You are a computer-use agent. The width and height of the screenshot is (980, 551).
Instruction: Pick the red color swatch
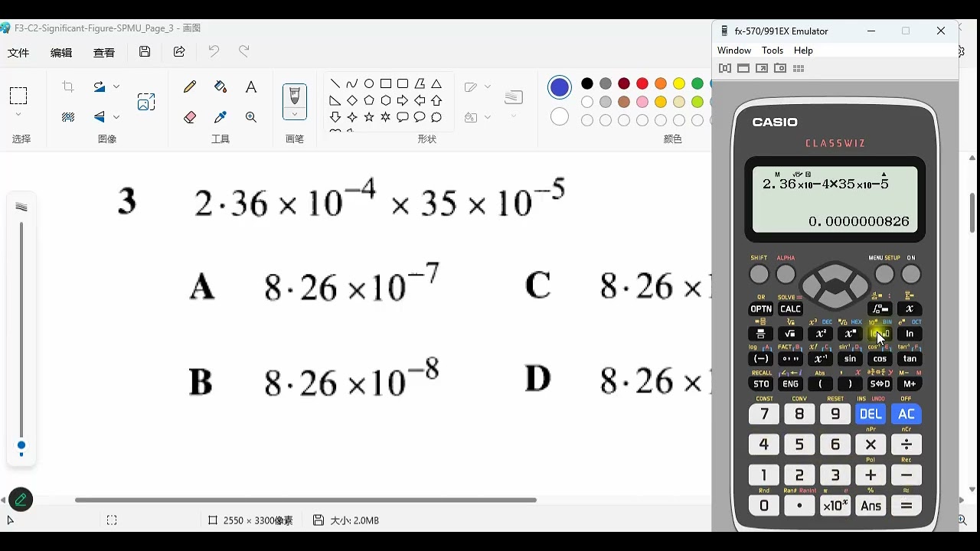click(642, 83)
